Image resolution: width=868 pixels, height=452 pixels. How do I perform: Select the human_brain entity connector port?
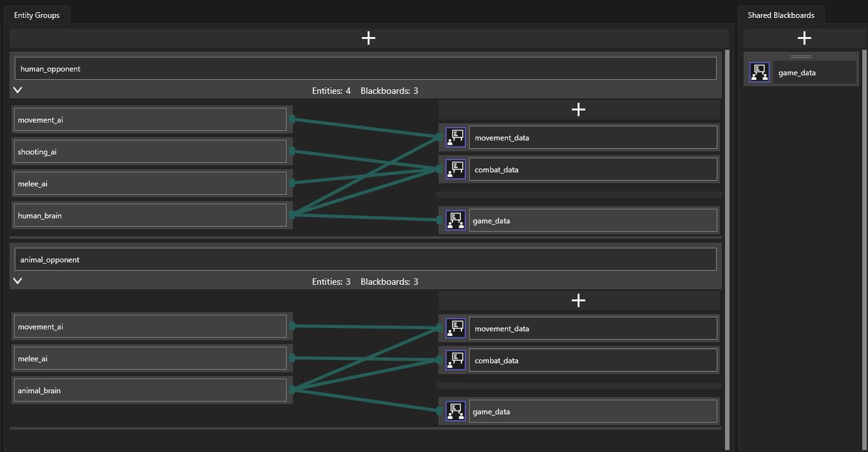tap(292, 215)
